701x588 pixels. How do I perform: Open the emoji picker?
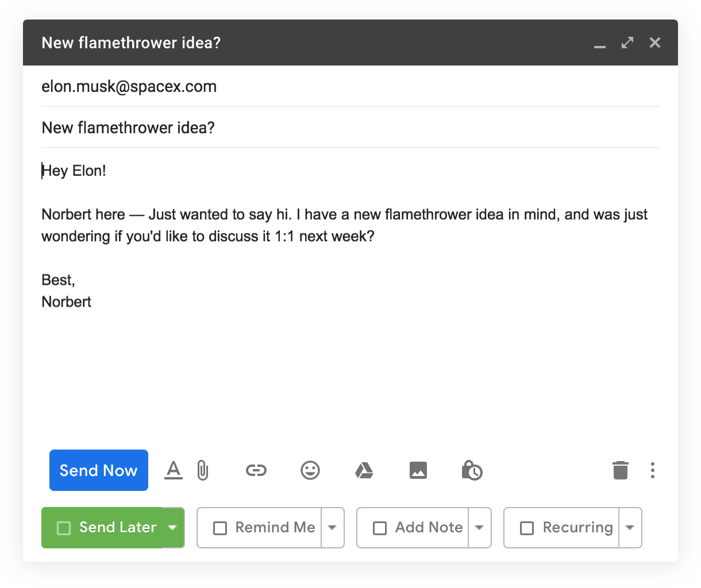click(310, 471)
